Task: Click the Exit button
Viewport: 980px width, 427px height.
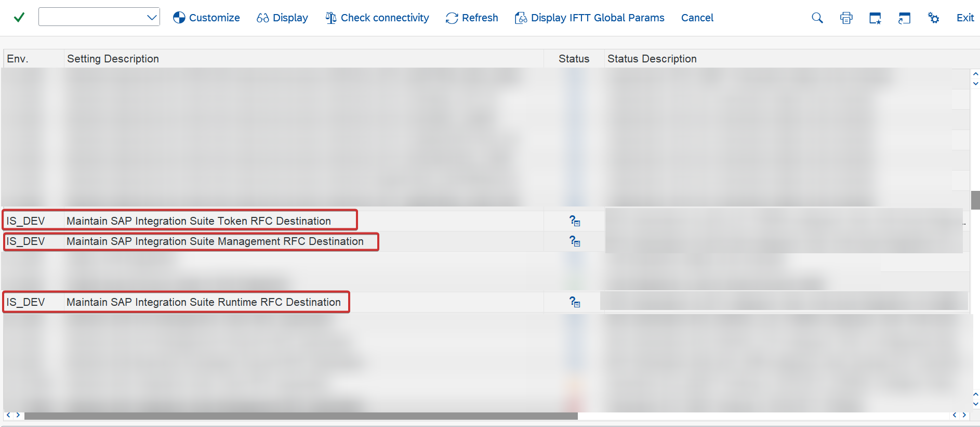Action: 965,18
